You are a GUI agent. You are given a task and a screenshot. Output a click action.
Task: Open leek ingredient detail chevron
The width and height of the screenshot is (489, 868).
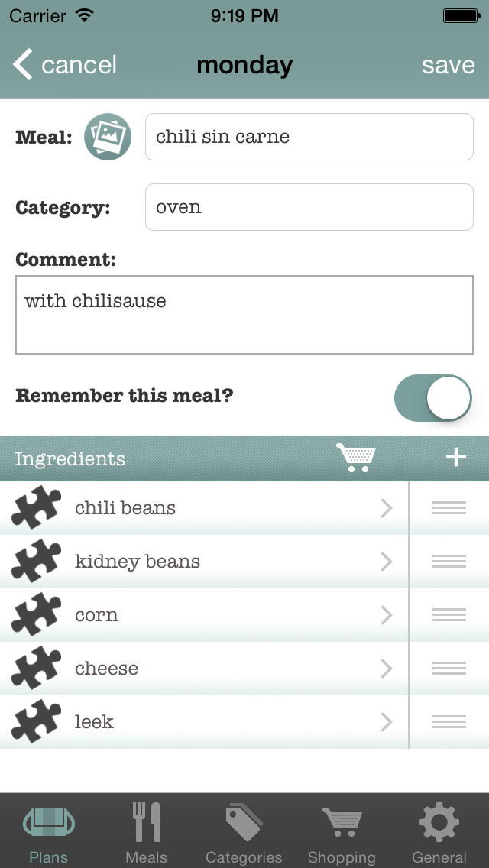click(387, 722)
